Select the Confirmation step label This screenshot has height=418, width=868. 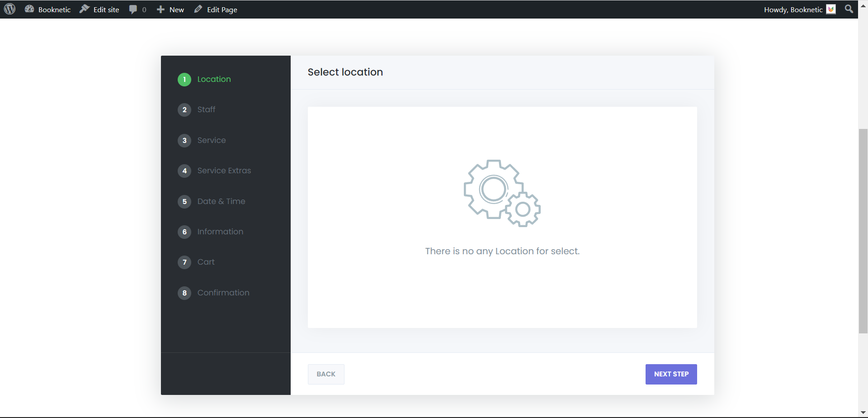[x=223, y=293]
